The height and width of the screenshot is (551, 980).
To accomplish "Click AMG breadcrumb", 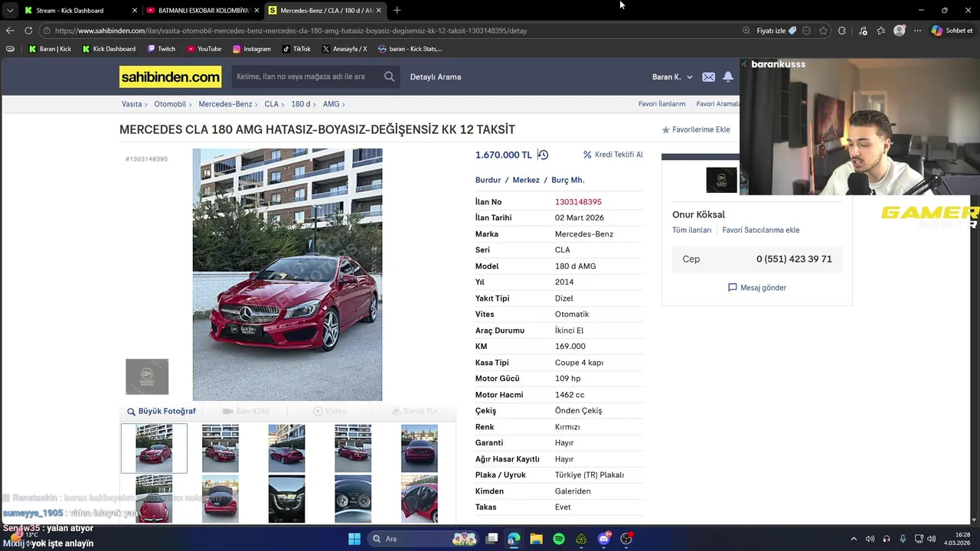I will coord(331,104).
